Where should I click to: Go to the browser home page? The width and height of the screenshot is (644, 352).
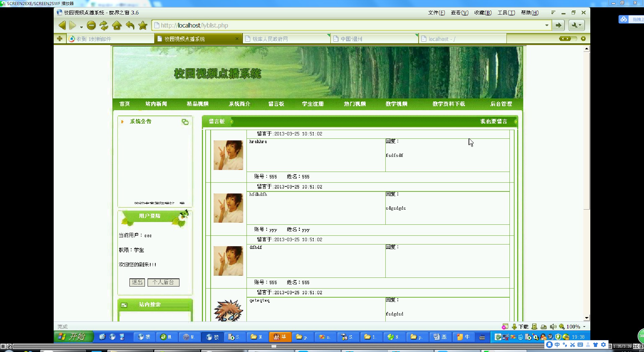[x=117, y=25]
